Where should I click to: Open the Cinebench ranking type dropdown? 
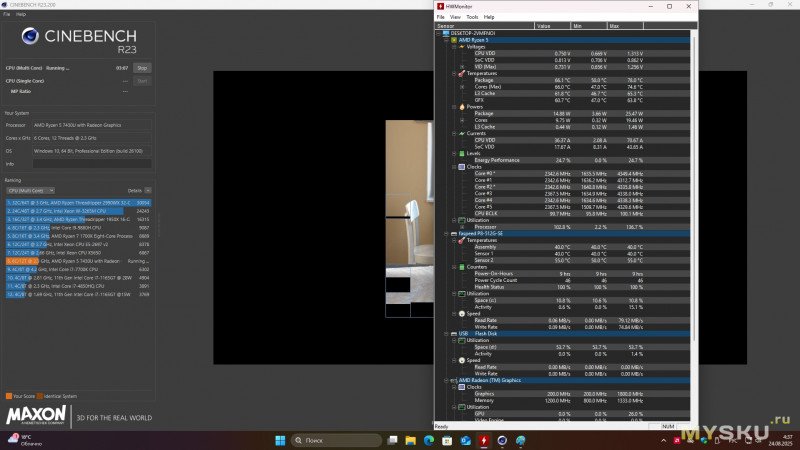point(30,190)
